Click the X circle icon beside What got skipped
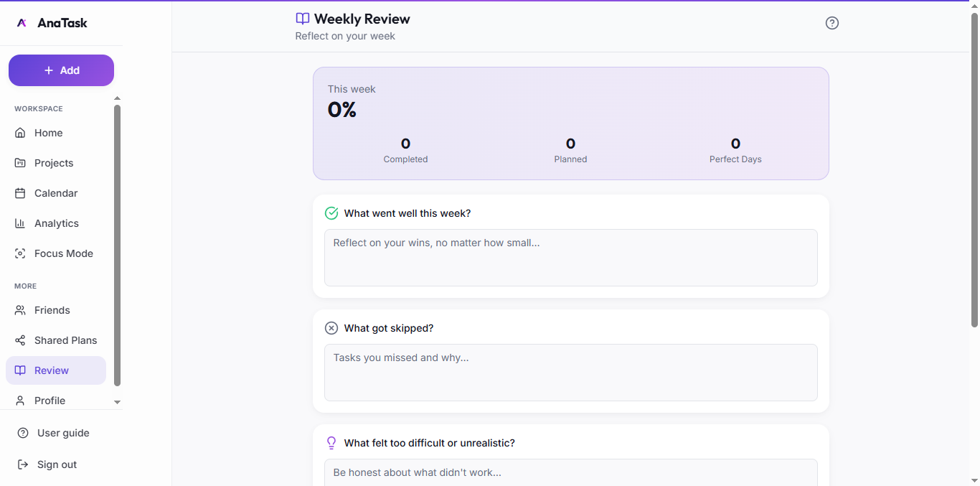 [x=331, y=328]
